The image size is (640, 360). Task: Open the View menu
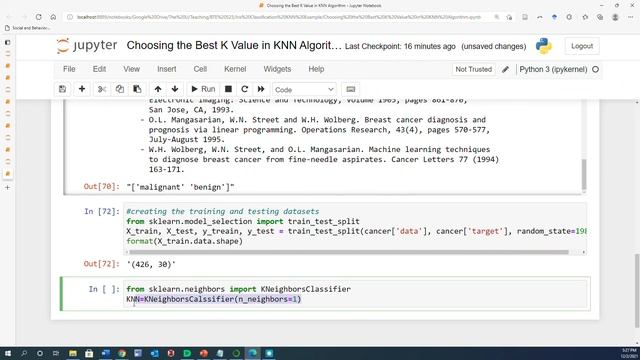click(131, 69)
